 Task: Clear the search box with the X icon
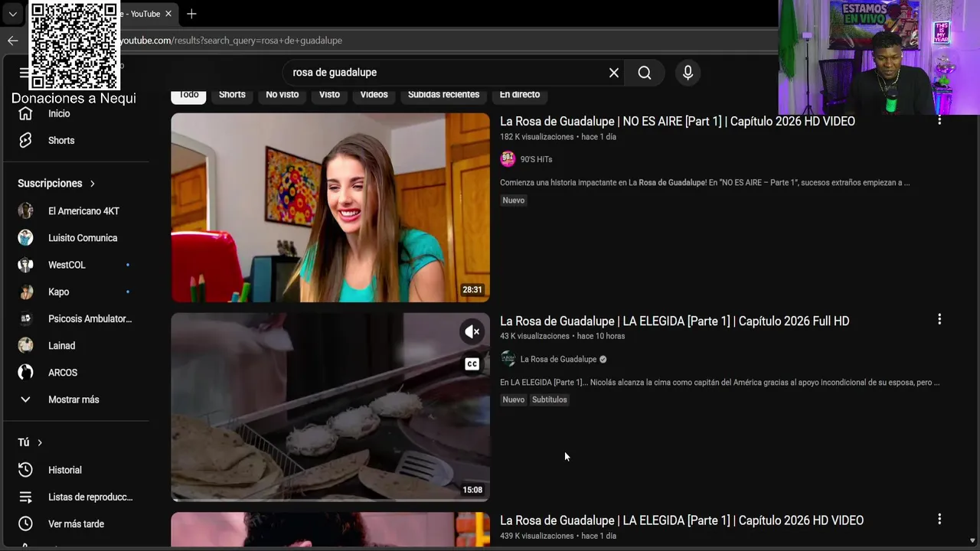(613, 73)
